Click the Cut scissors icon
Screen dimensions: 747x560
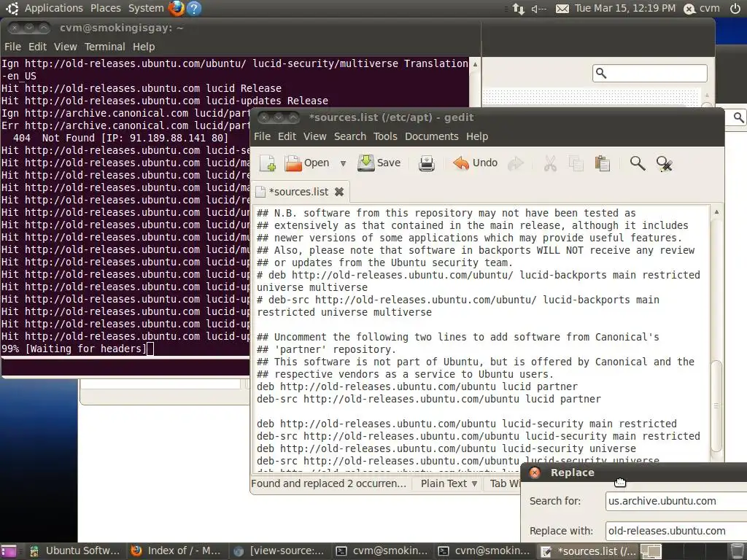[x=550, y=164]
